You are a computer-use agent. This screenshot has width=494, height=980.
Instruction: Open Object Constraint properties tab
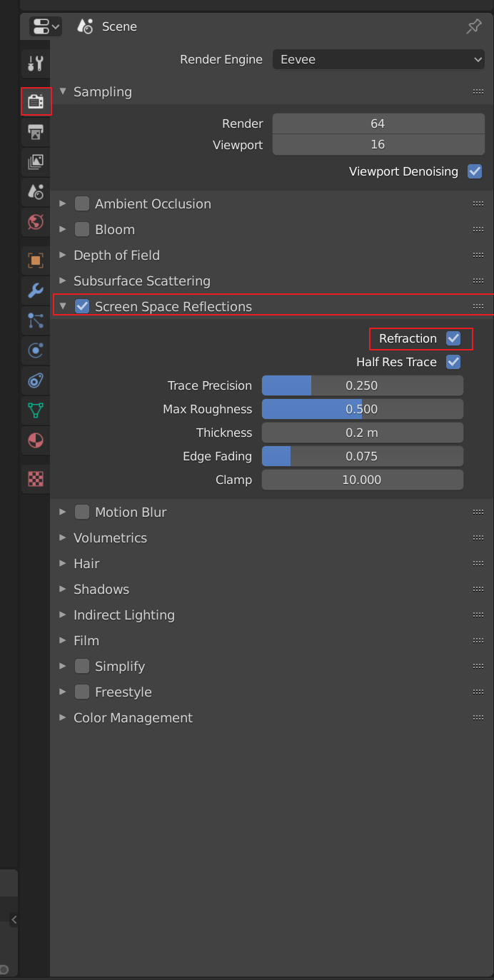tap(36, 380)
